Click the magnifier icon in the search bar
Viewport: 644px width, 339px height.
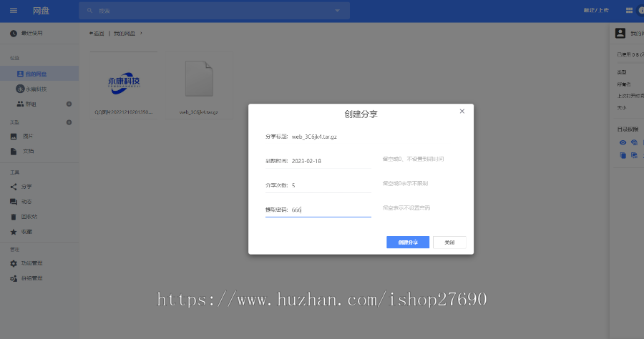89,11
